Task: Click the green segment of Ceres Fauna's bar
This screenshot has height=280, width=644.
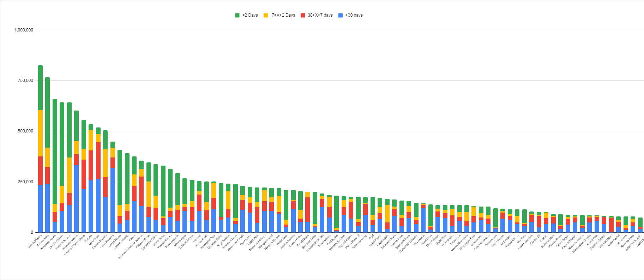Action: [120, 177]
